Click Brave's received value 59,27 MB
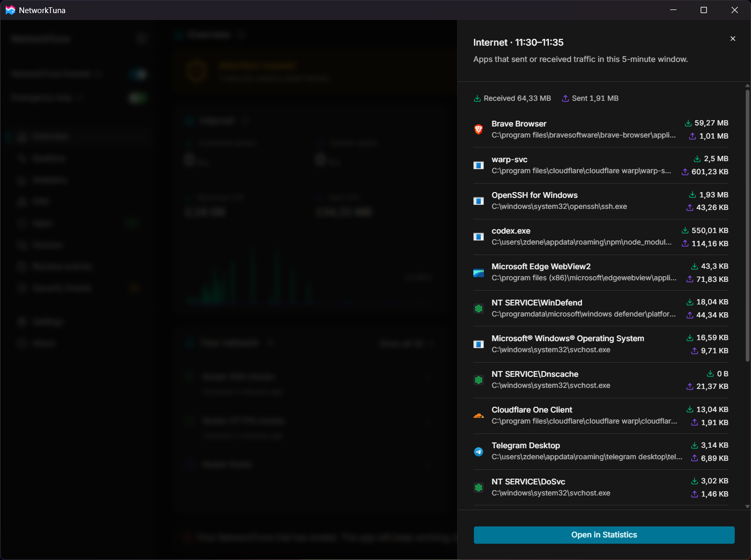The image size is (751, 560). [x=711, y=123]
